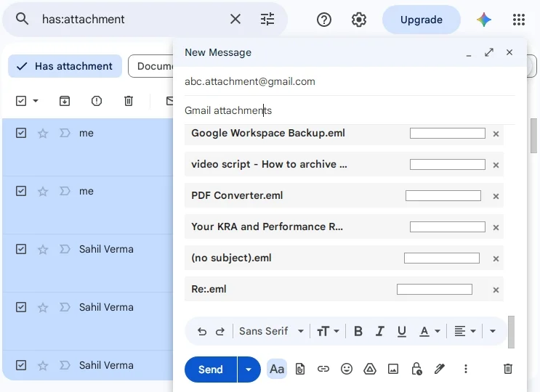Open the has:attachment search box
The width and height of the screenshot is (540, 392).
pos(131,20)
